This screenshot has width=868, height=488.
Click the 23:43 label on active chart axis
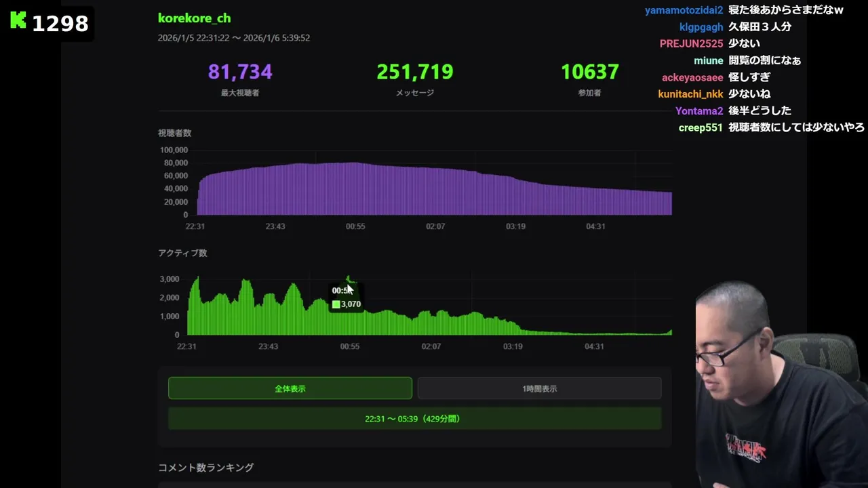click(268, 346)
